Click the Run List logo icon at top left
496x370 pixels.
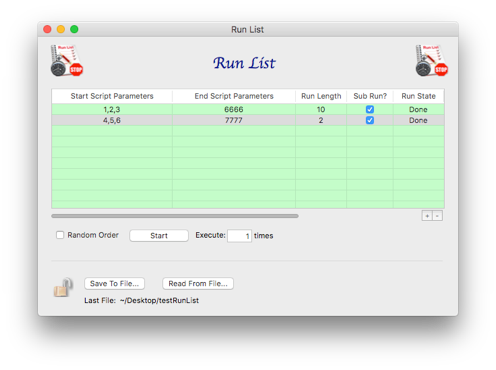click(67, 61)
